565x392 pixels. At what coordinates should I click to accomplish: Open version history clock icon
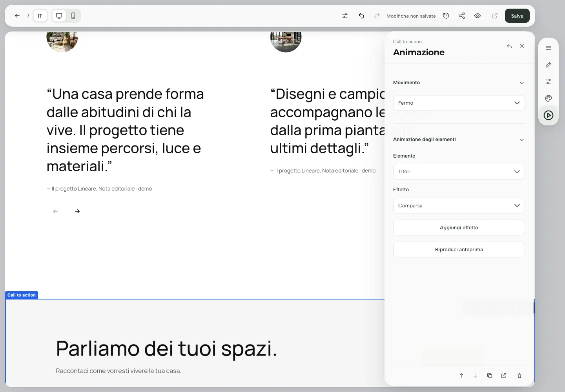(446, 16)
